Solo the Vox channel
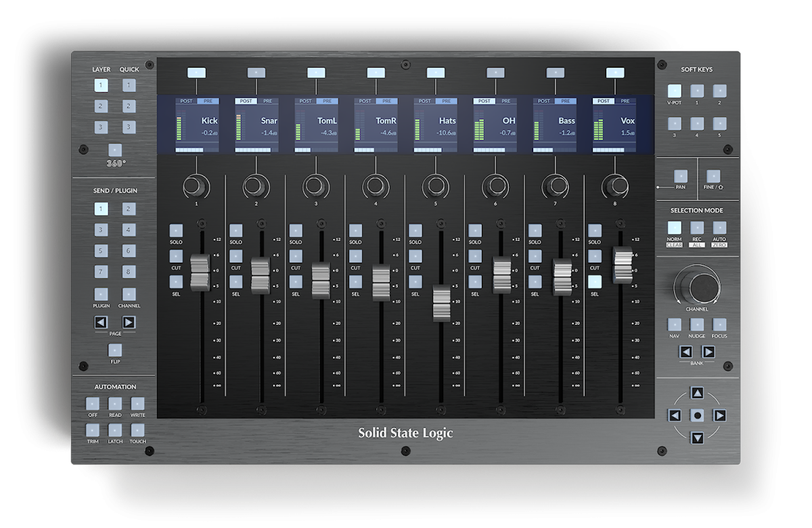 click(x=595, y=231)
